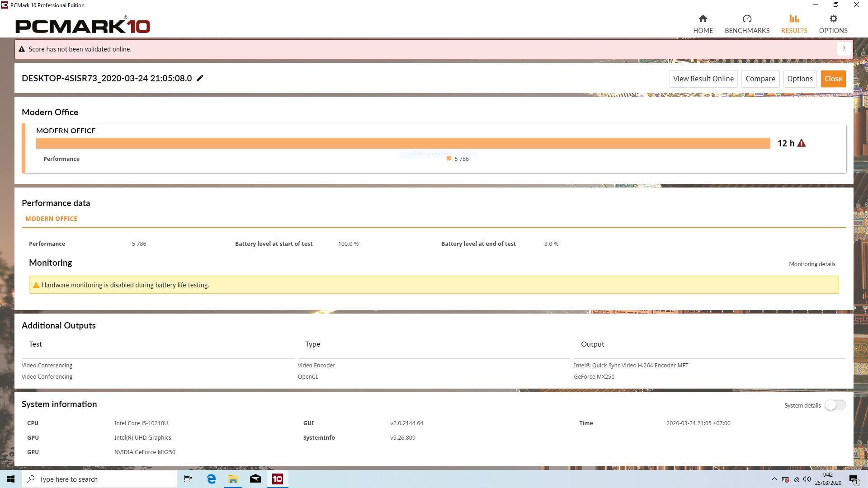Viewport: 868px width, 488px height.
Task: Open File Explorer from the taskbar
Action: coord(233,479)
